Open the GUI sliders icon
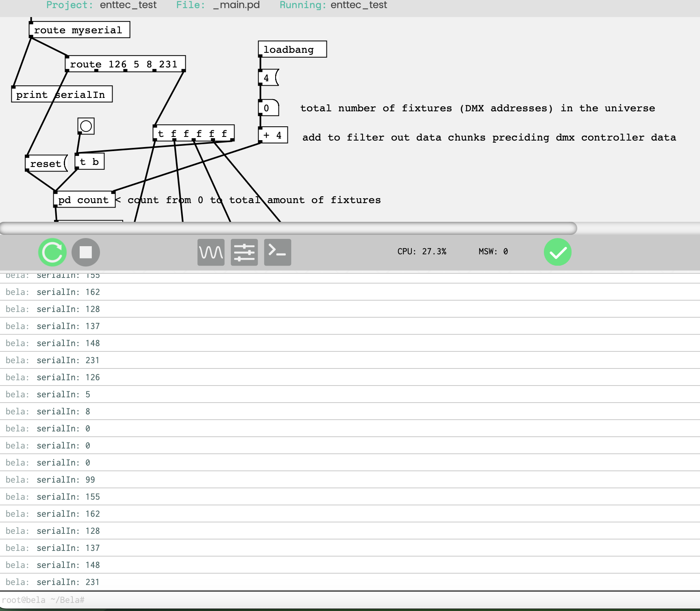 [x=244, y=252]
